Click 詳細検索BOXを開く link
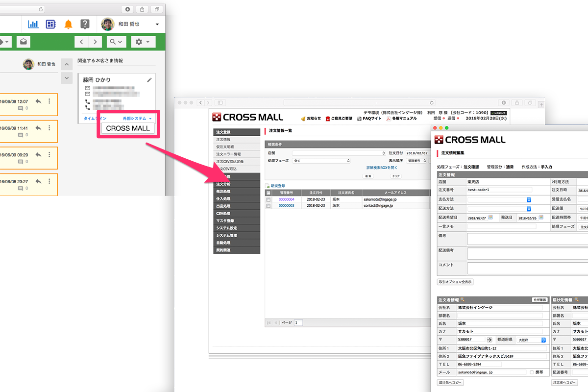Viewport: 588px width, 392px height. (381, 168)
